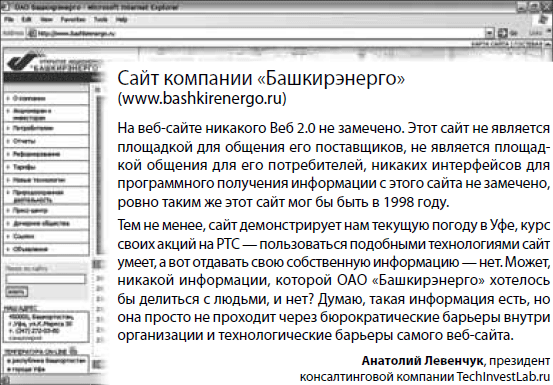Click the Internet Explorer throbber logo
This screenshot has width=553, height=385.
point(544,19)
